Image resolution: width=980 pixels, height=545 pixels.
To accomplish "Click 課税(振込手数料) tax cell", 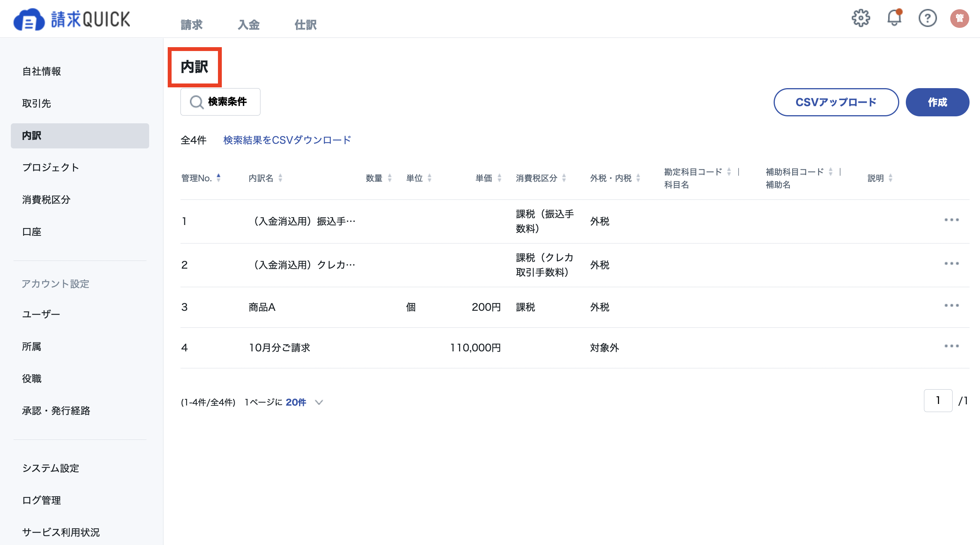I will pyautogui.click(x=545, y=221).
